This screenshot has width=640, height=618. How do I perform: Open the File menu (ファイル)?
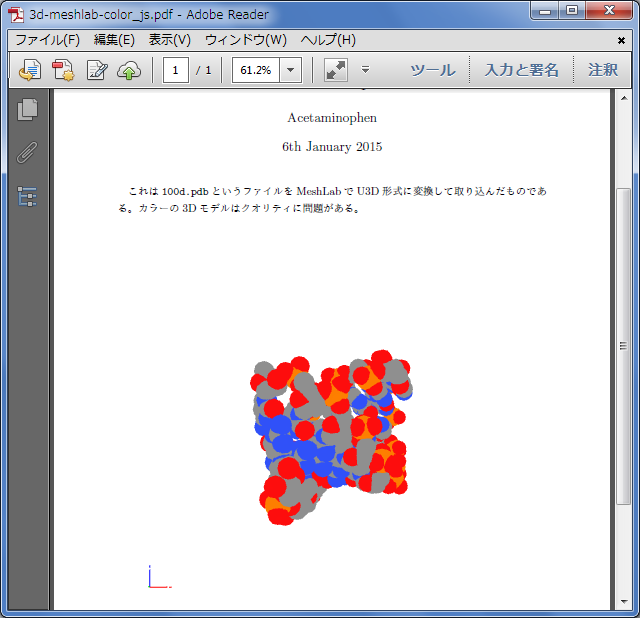point(47,40)
